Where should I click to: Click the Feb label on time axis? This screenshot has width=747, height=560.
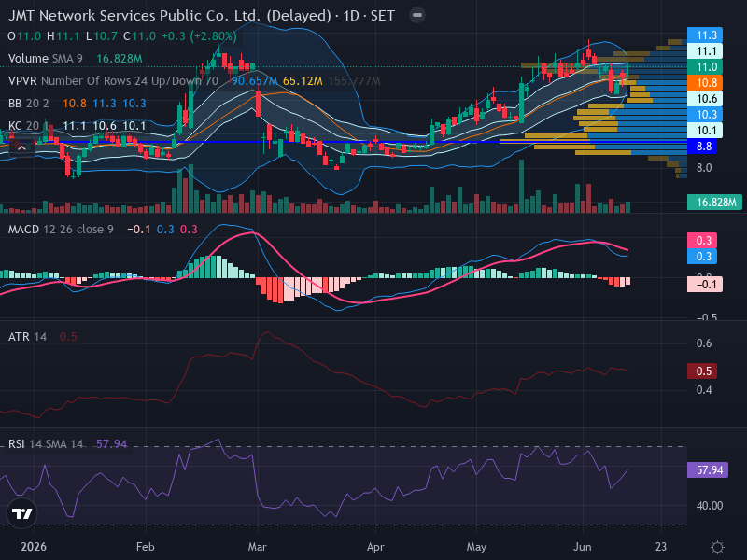pyautogui.click(x=146, y=547)
